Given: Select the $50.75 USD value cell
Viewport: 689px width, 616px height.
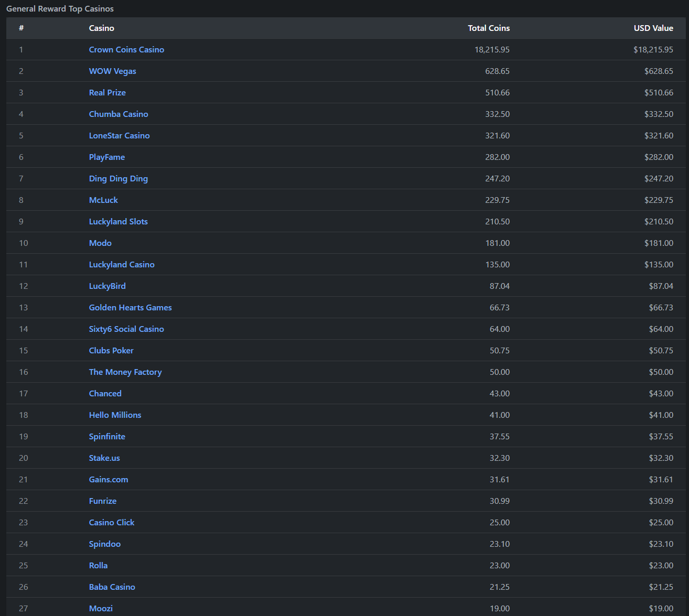Looking at the screenshot, I should click(661, 350).
